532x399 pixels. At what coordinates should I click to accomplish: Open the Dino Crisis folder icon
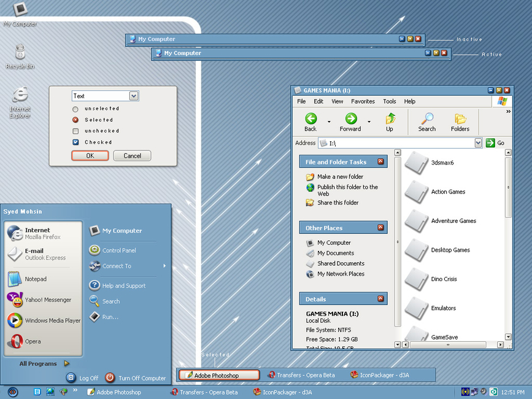coord(417,279)
